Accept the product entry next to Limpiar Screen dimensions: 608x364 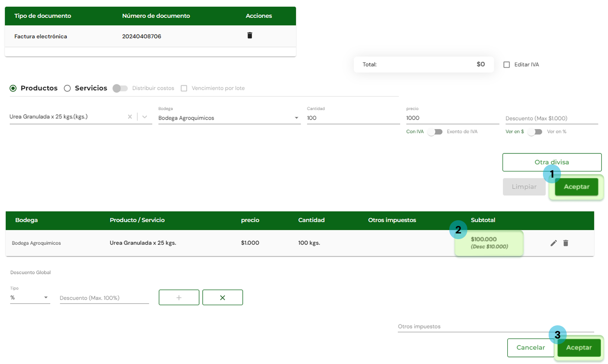576,187
